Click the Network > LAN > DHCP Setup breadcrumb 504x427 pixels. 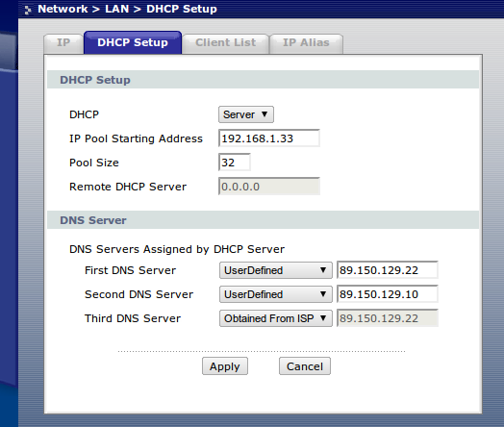point(127,9)
